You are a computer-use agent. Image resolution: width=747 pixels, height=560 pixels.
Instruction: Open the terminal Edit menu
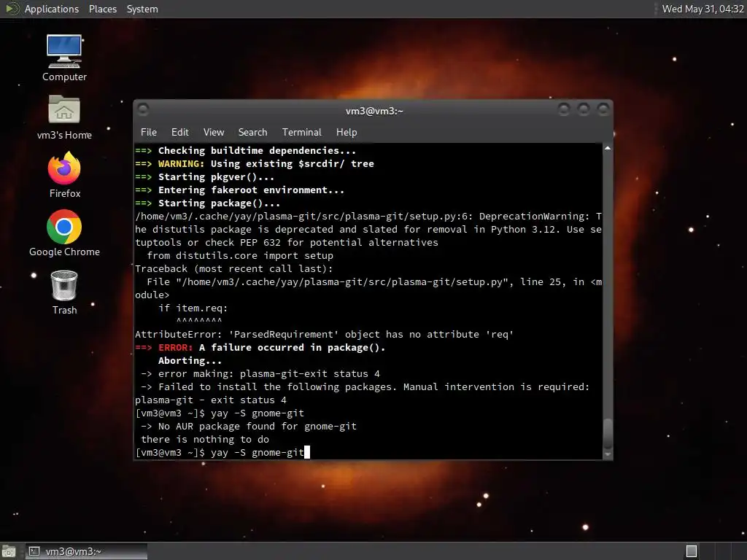[x=179, y=132]
